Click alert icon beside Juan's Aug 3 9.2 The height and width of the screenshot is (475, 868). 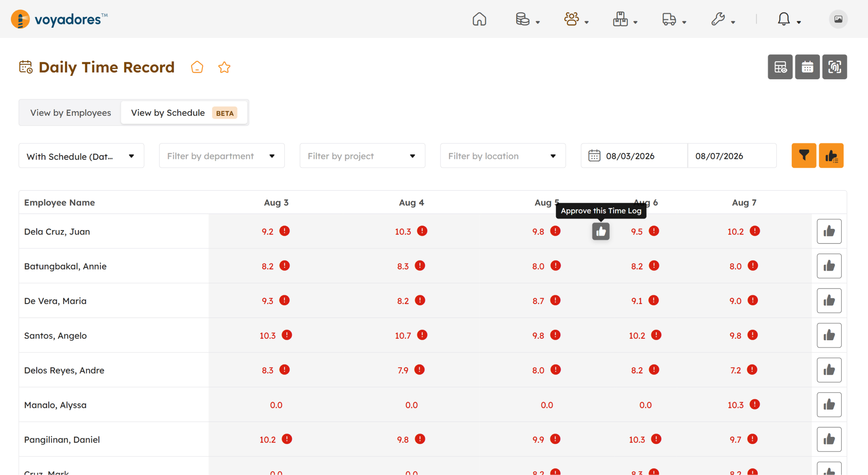coord(285,231)
